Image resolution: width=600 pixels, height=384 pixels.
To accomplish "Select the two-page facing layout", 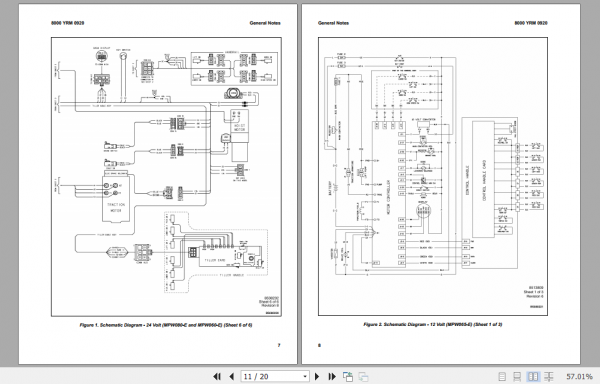I will [533, 377].
